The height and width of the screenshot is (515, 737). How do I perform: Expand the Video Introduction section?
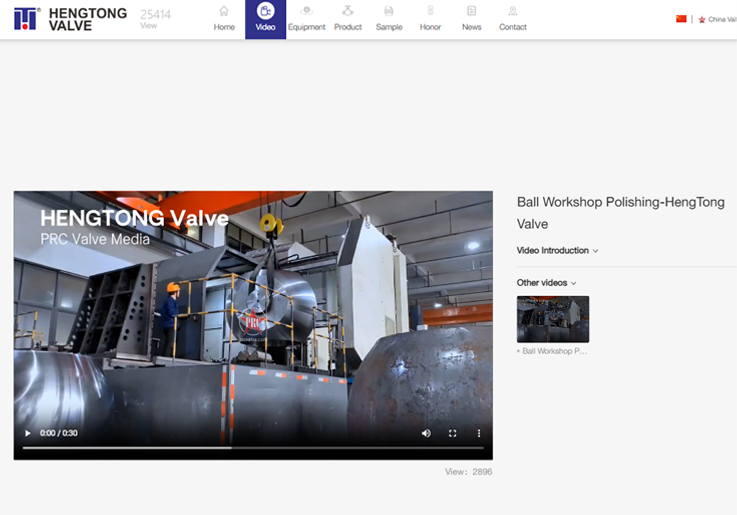click(x=557, y=251)
